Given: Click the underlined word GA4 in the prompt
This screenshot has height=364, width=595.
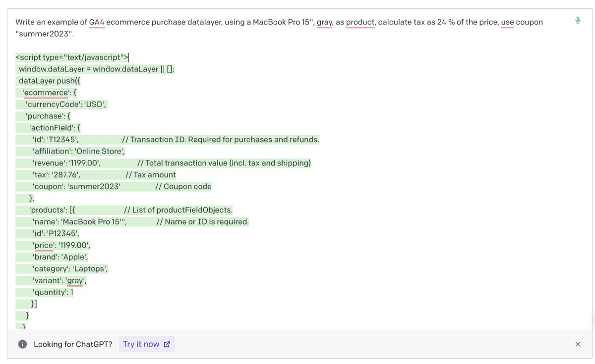Looking at the screenshot, I should coord(97,22).
